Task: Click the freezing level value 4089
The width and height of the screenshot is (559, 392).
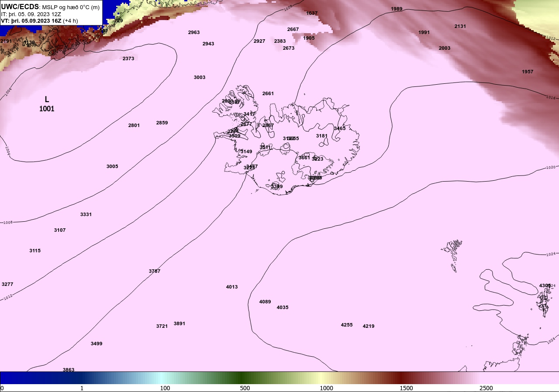Action: 265,302
